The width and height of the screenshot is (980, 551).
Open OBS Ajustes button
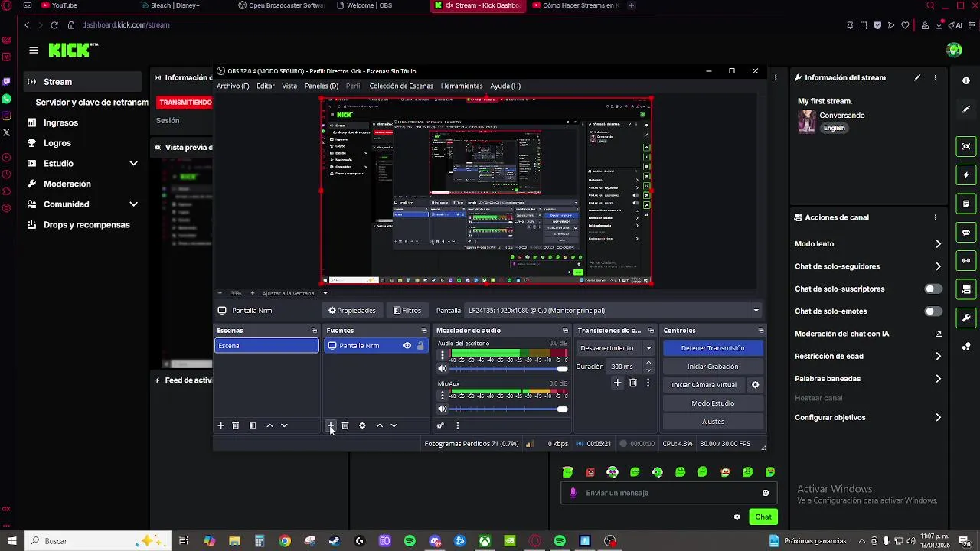click(713, 422)
